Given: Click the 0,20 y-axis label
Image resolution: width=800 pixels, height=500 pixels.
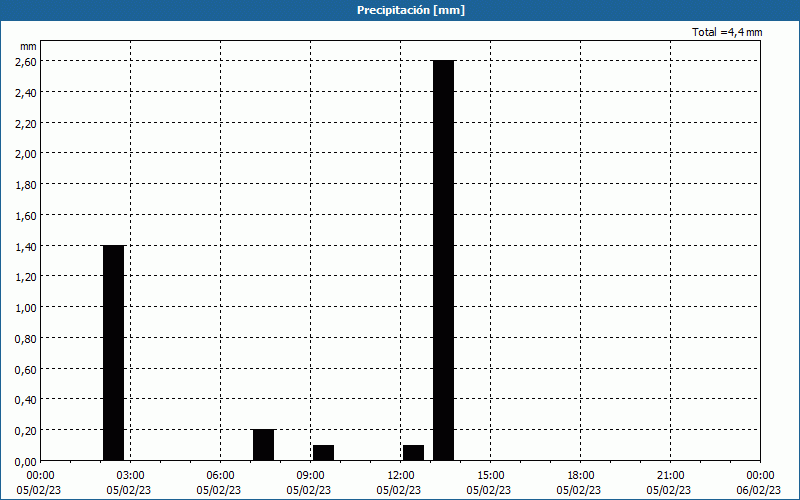Looking at the screenshot, I should [x=26, y=431].
